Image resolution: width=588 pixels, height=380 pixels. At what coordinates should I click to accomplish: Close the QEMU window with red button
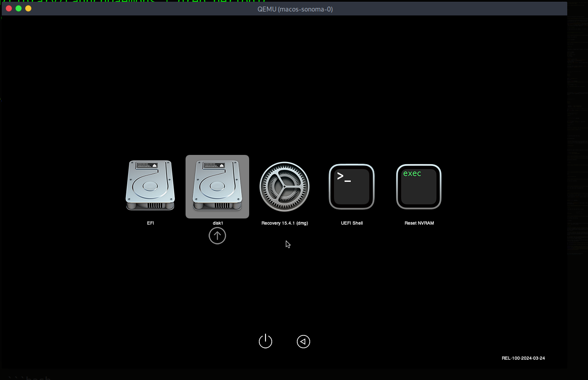pyautogui.click(x=9, y=8)
